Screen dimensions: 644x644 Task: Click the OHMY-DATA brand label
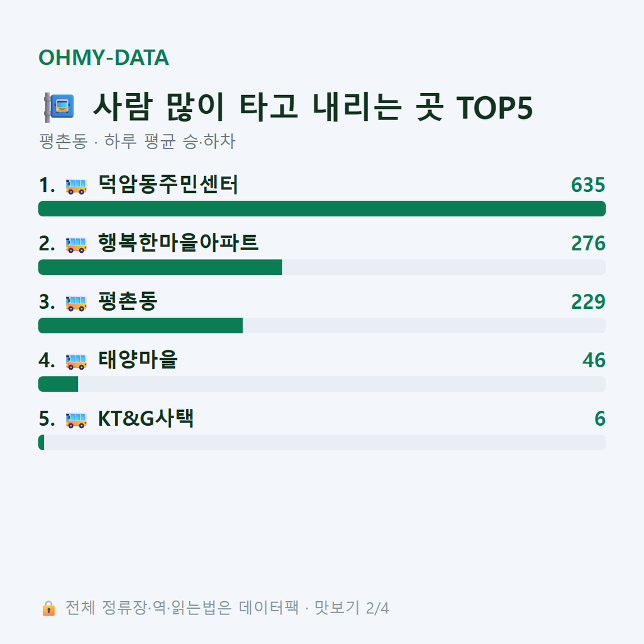(104, 57)
